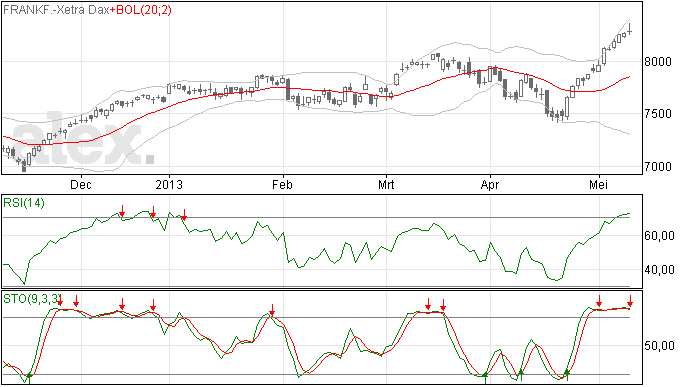This screenshot has height=387, width=690.
Task: Select the Apr date axis label
Action: pyautogui.click(x=490, y=185)
